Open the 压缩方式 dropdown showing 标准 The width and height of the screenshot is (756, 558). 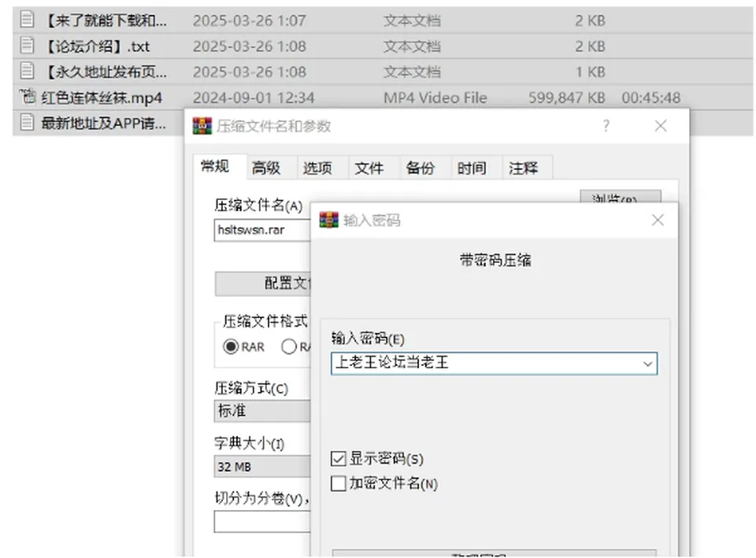point(263,411)
